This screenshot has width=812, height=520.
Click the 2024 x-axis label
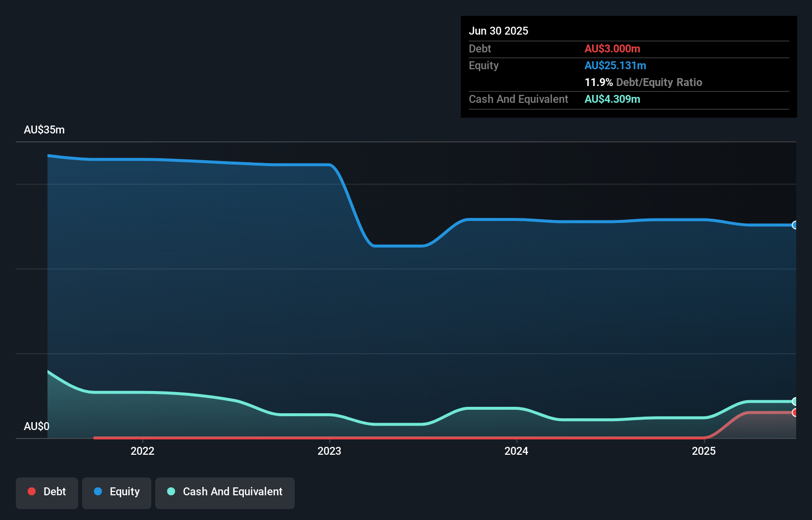pos(516,451)
